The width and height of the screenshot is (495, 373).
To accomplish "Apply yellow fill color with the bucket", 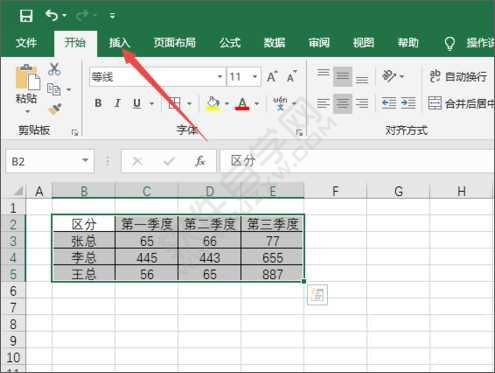I will 213,104.
